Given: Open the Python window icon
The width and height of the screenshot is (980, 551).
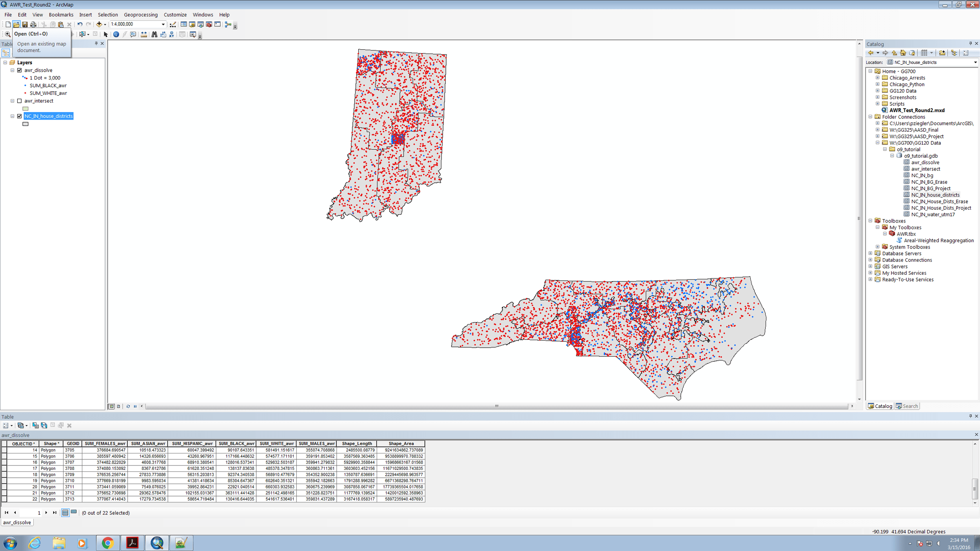Looking at the screenshot, I should [x=218, y=24].
